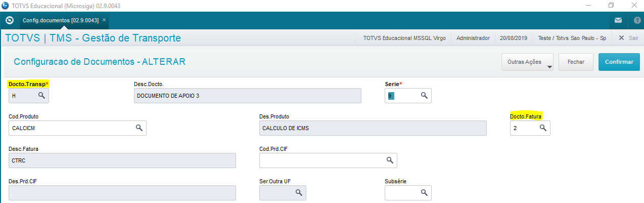Restore down the TOTVS Educacional window
Screen dimensions: 644x203
point(611,5)
